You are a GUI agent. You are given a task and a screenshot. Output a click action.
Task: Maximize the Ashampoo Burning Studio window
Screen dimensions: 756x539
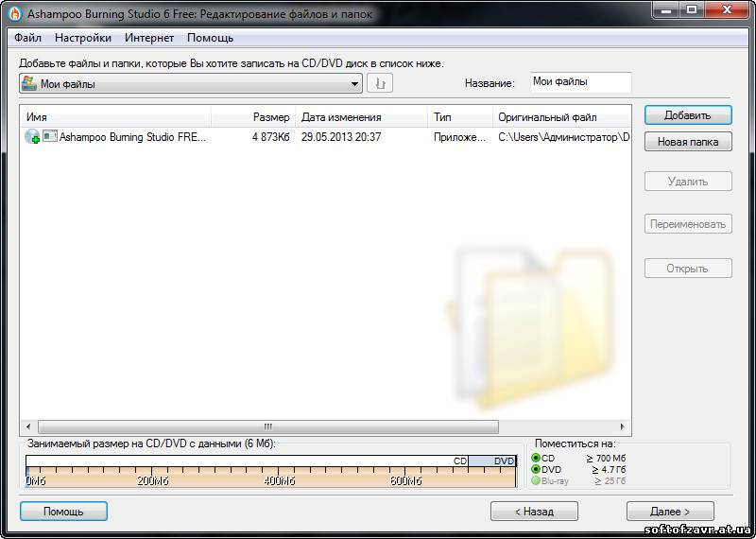point(692,9)
